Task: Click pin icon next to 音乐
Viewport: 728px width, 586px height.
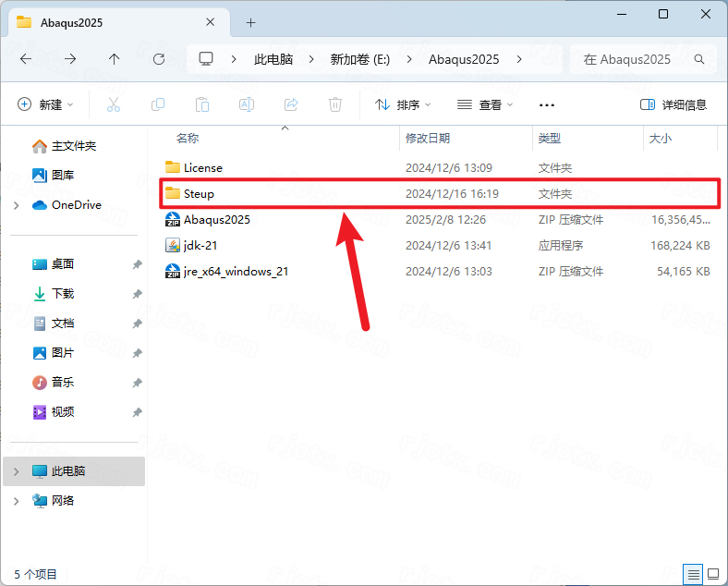Action: point(137,383)
